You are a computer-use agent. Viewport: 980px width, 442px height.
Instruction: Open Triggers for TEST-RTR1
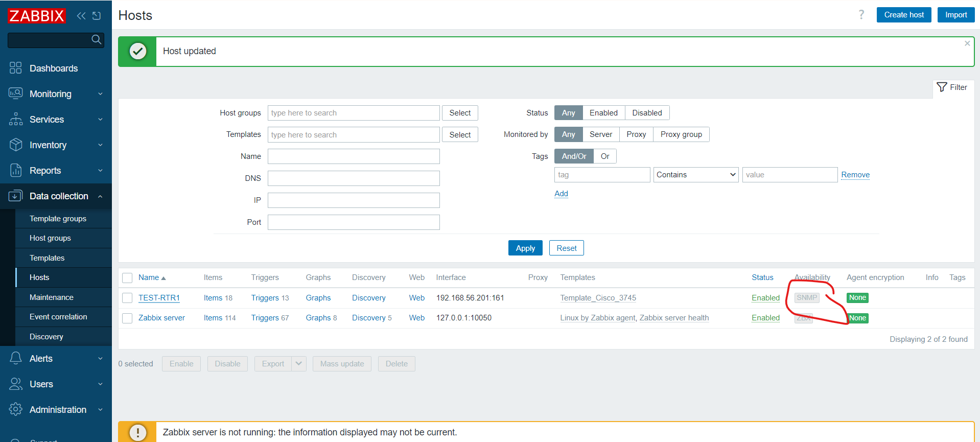click(265, 298)
